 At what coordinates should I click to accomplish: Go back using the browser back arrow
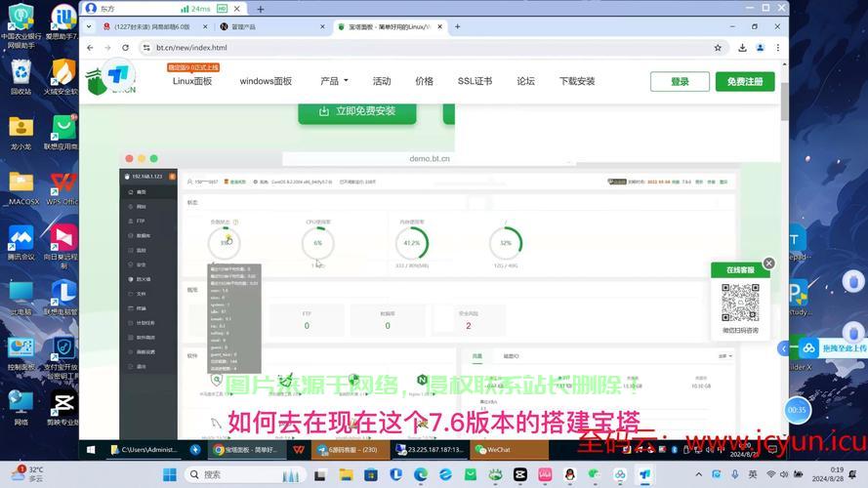[90, 48]
